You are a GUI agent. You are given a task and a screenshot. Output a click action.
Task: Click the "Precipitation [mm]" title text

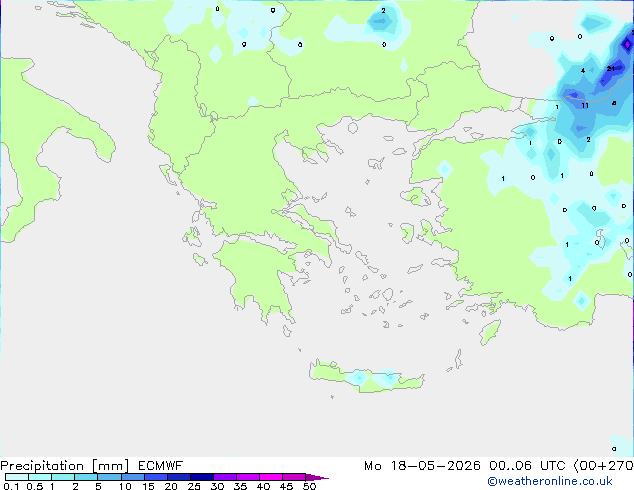(x=65, y=466)
